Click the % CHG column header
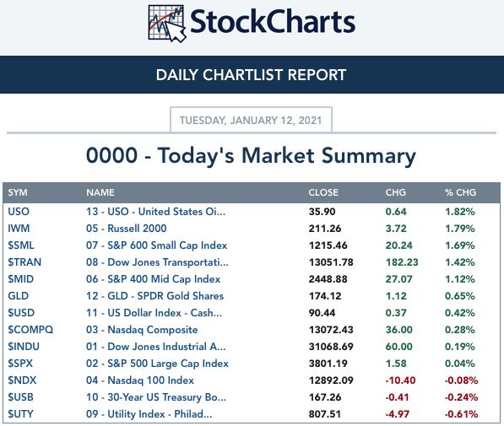Screen dimensions: 504x426 (460, 192)
